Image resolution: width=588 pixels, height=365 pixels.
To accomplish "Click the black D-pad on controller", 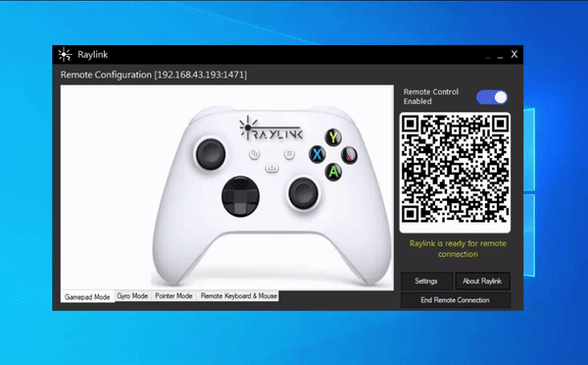I will coord(240,196).
